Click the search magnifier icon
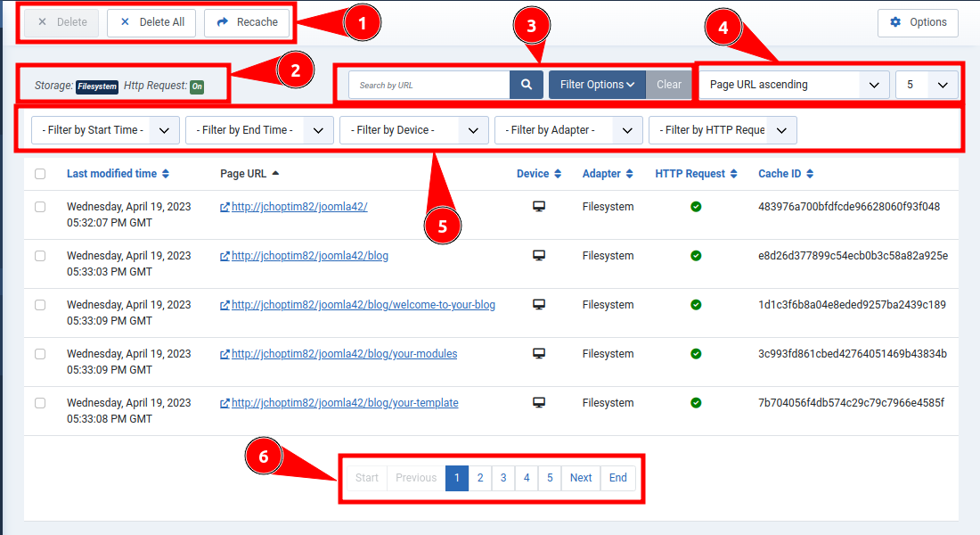Viewport: 980px width, 535px height. coord(526,84)
